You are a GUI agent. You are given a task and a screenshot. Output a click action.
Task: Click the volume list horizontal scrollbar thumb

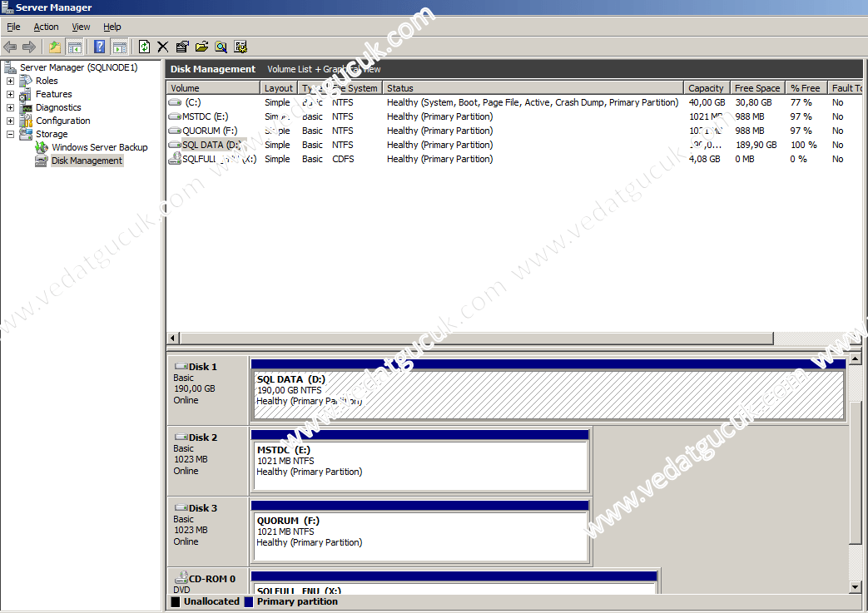(x=477, y=338)
